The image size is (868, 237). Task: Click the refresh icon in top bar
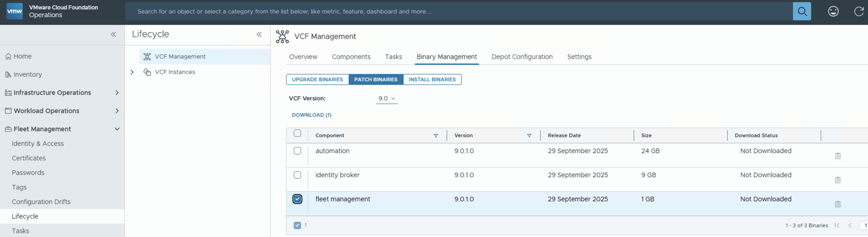pos(859,12)
